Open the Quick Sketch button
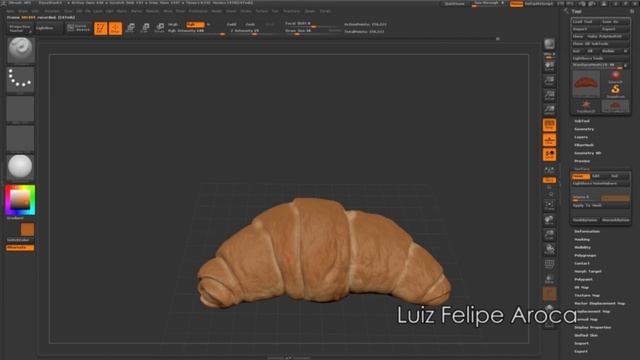 coord(79,28)
